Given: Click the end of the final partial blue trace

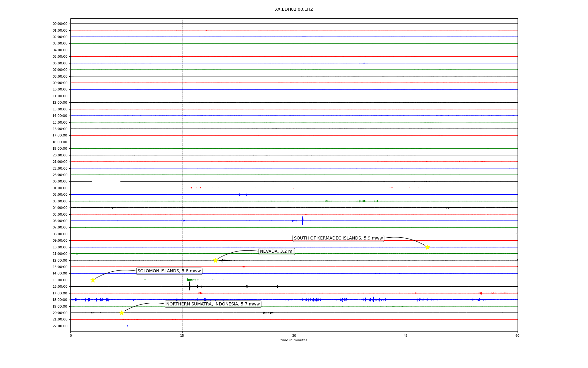Looking at the screenshot, I should [x=218, y=326].
